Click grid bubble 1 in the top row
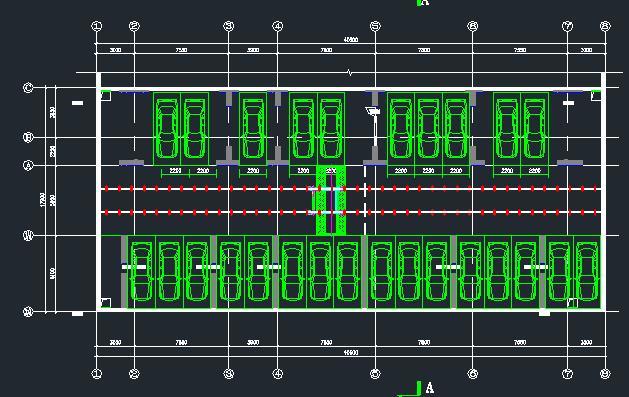Screen dimensions: 629x397 click(97, 26)
